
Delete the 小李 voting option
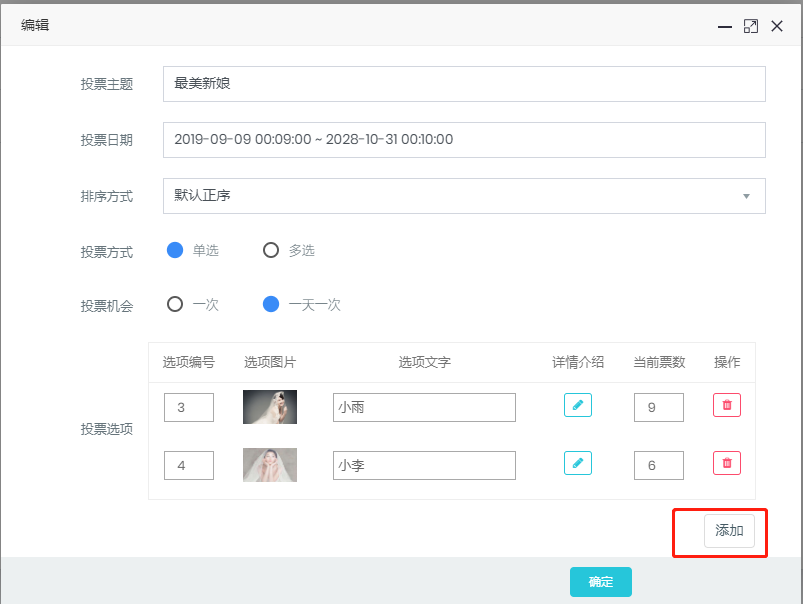[x=727, y=463]
